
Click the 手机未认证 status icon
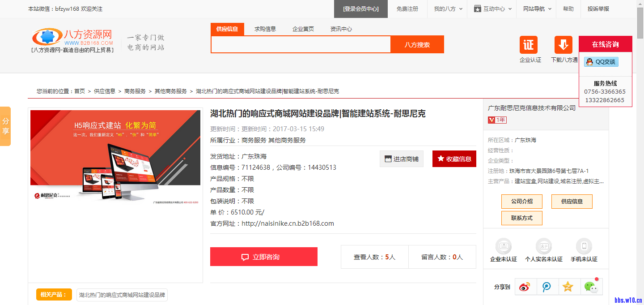pos(584,246)
